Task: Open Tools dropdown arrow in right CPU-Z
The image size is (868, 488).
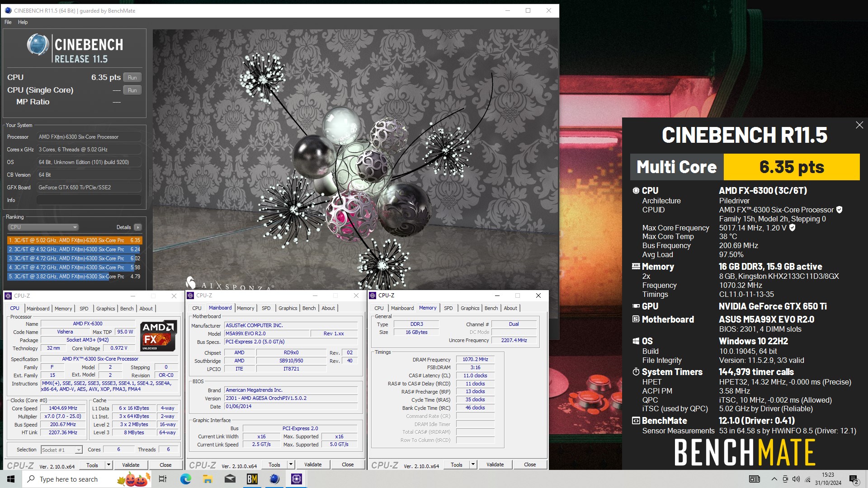Action: click(x=473, y=465)
